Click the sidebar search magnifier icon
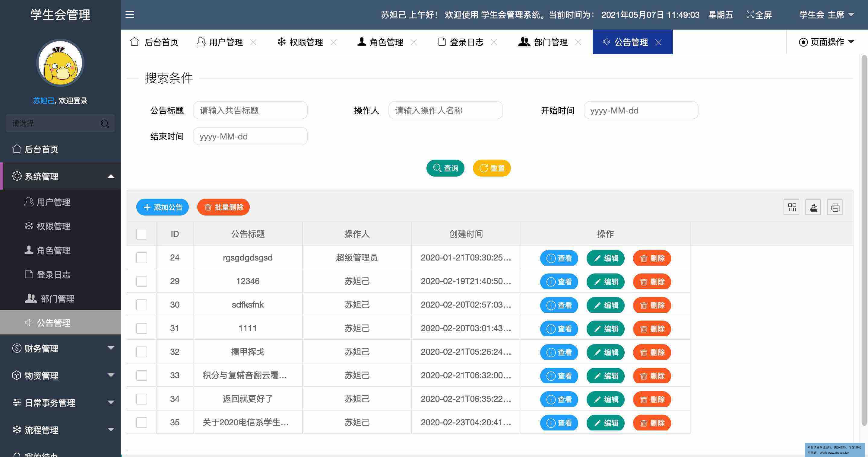 pyautogui.click(x=105, y=123)
